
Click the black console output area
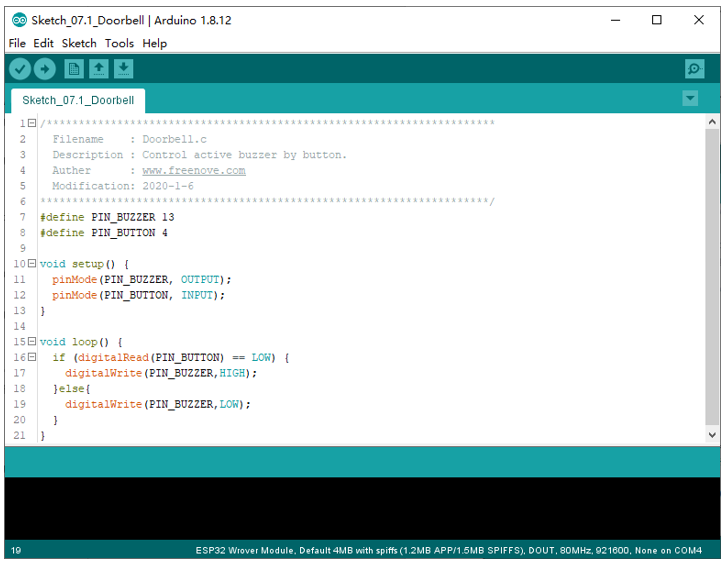(362, 508)
